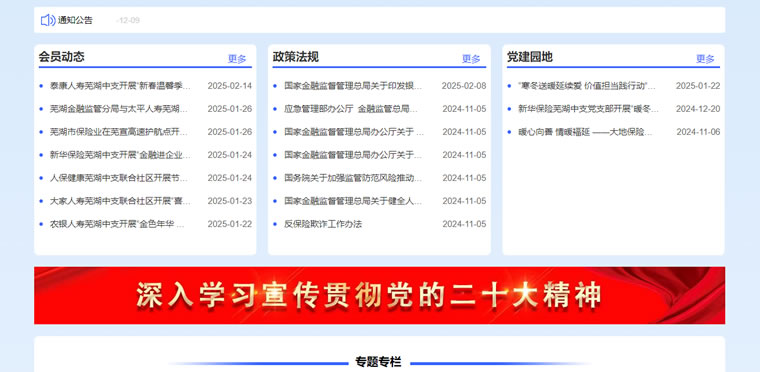Open 人保健康芜湖中支联合社区 article
The width and height of the screenshot is (760, 372).
tap(120, 178)
